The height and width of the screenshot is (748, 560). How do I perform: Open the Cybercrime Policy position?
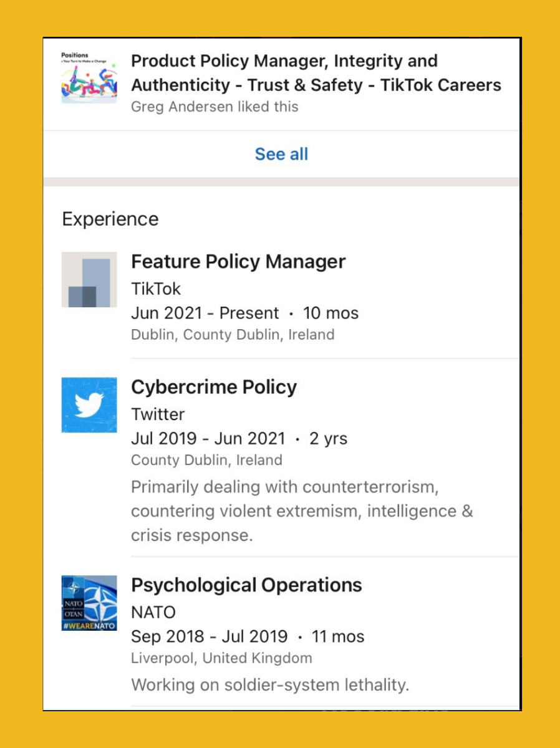coord(214,387)
